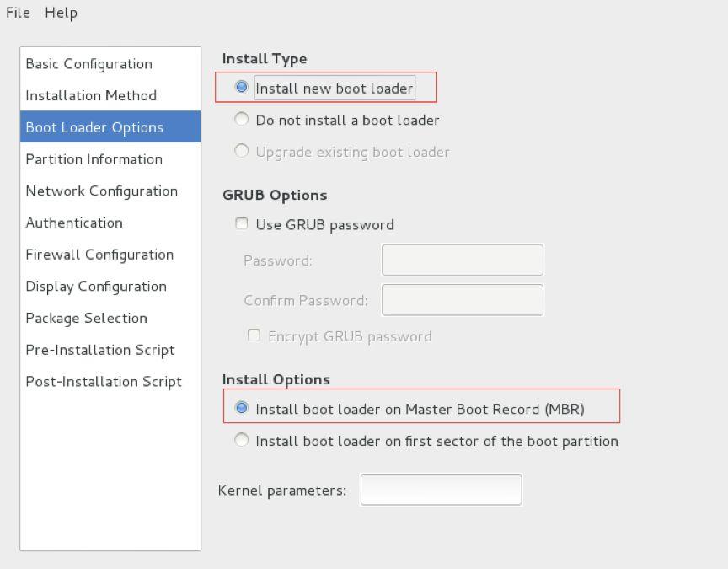Open the Authentication section
The width and height of the screenshot is (728, 569).
point(74,223)
